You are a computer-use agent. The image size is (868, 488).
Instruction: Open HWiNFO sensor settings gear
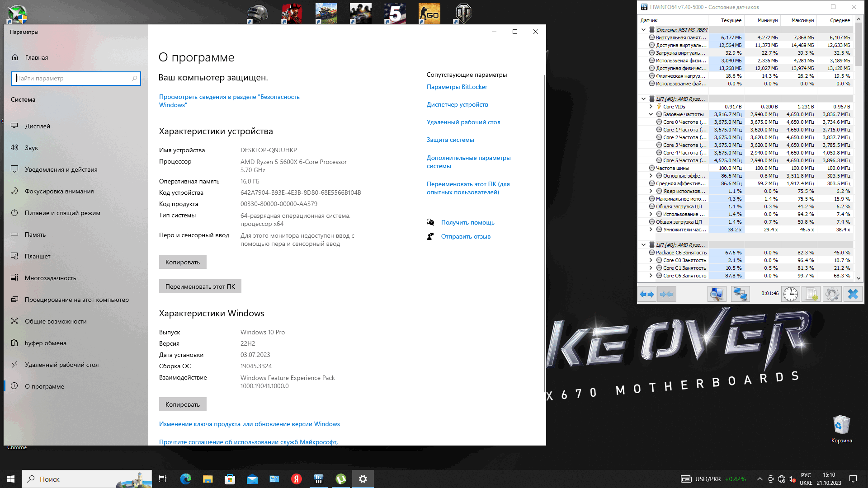point(832,294)
